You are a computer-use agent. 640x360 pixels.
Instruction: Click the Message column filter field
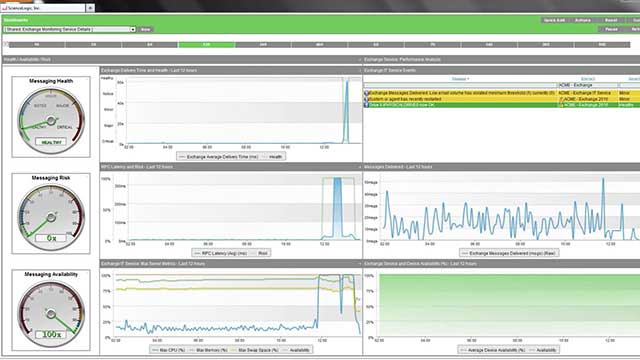click(x=460, y=85)
